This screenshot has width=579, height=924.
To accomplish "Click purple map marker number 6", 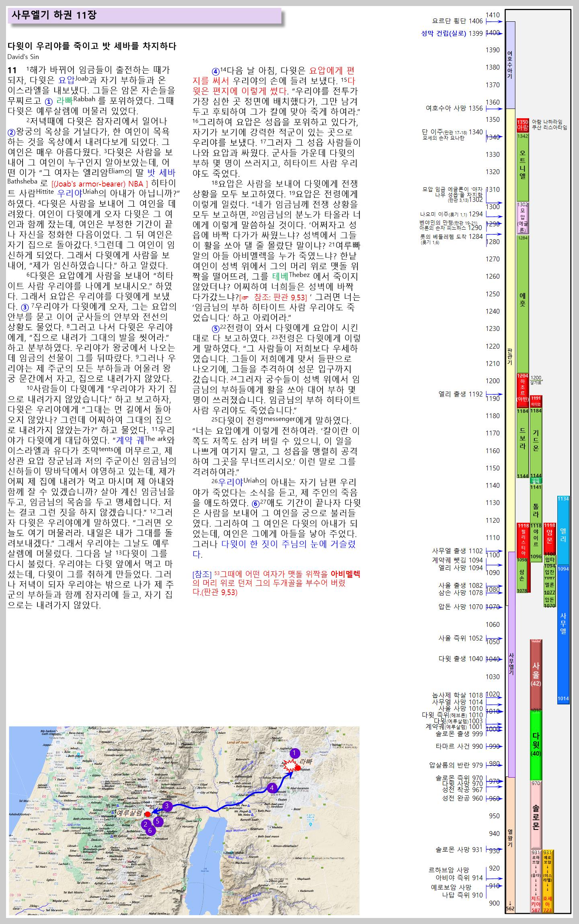I will pos(150,830).
